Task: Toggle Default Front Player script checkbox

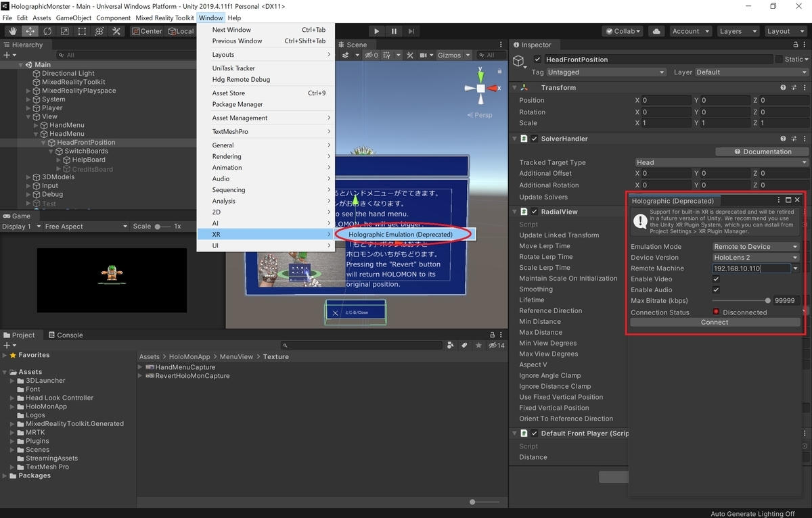Action: 534,433
